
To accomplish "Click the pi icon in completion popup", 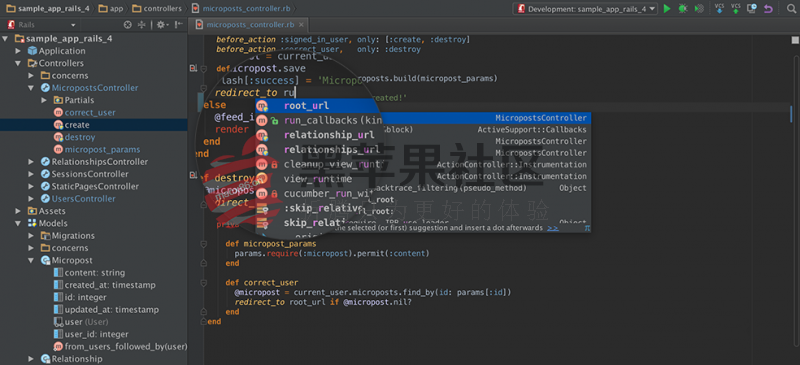I will click(587, 228).
